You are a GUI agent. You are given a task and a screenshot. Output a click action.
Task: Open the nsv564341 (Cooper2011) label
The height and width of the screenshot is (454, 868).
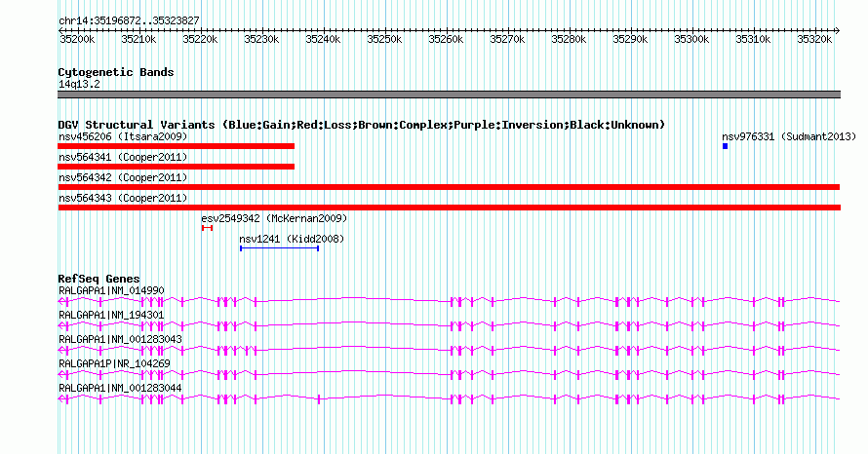(123, 157)
